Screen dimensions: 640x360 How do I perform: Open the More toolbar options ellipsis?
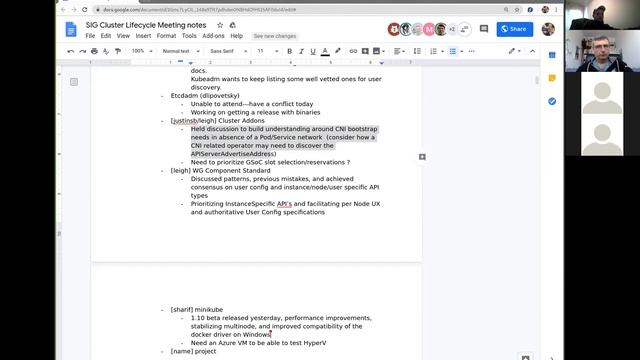click(472, 51)
